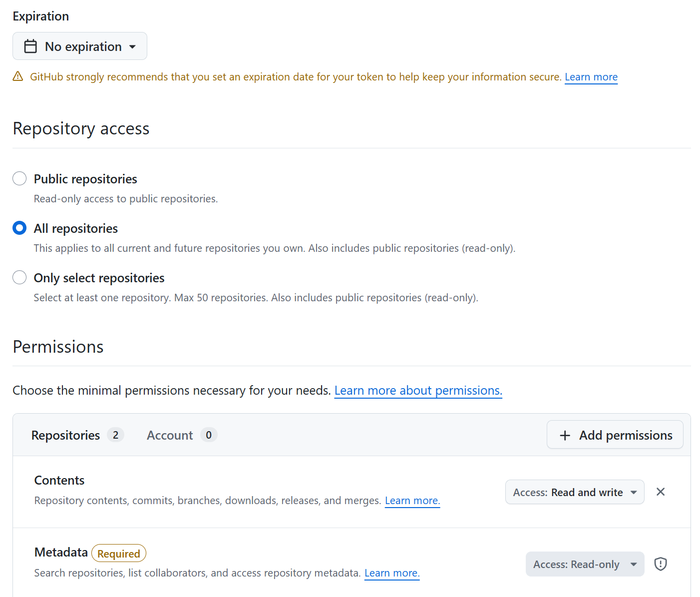Click the calendar icon in Expiration button
This screenshot has height=597, width=700.
click(30, 46)
